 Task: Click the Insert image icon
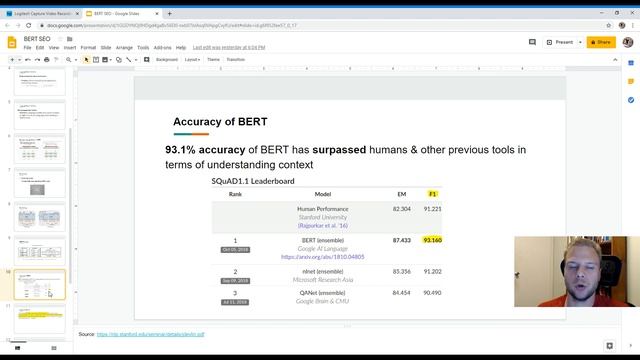[x=105, y=60]
